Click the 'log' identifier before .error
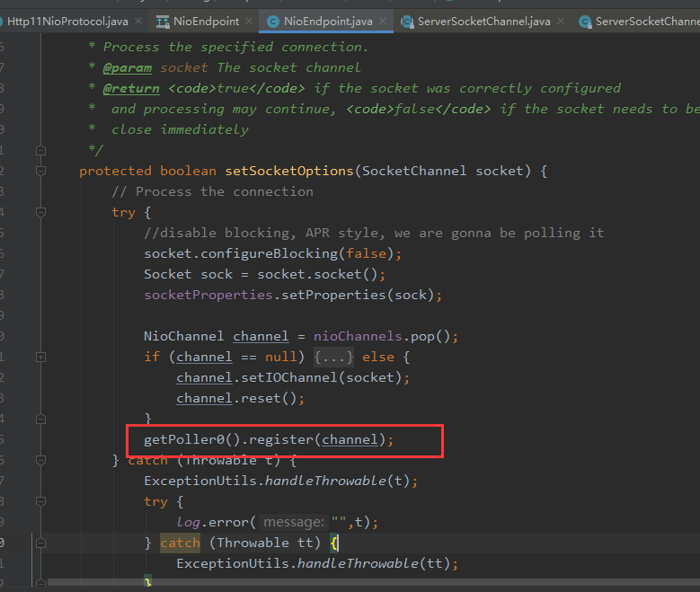Viewport: 700px width, 592px height. [x=188, y=522]
